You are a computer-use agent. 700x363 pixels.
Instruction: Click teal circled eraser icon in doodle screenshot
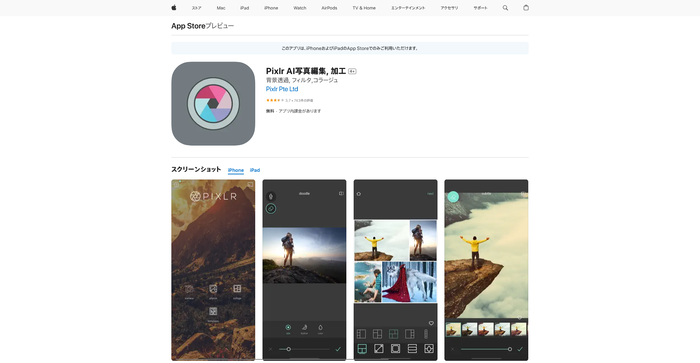tap(271, 209)
